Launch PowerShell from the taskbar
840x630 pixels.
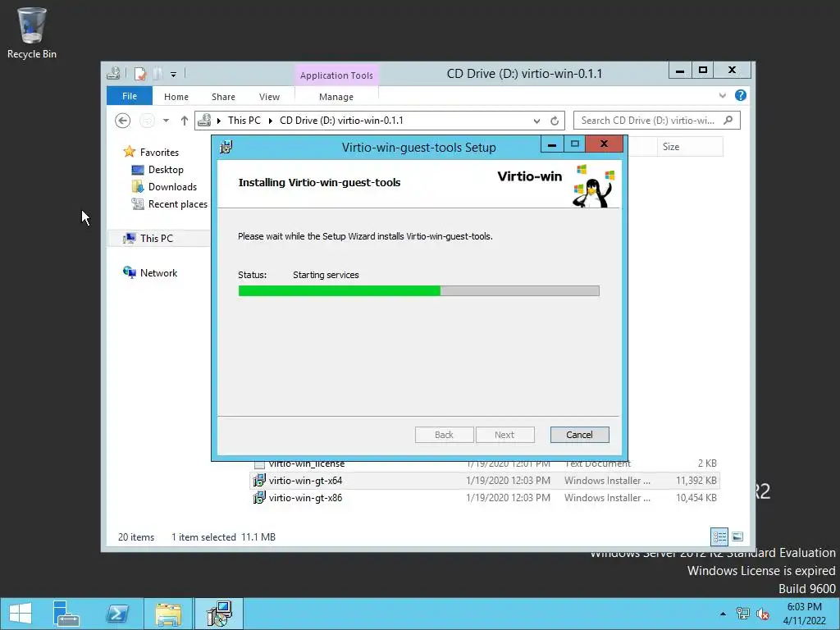pos(116,614)
